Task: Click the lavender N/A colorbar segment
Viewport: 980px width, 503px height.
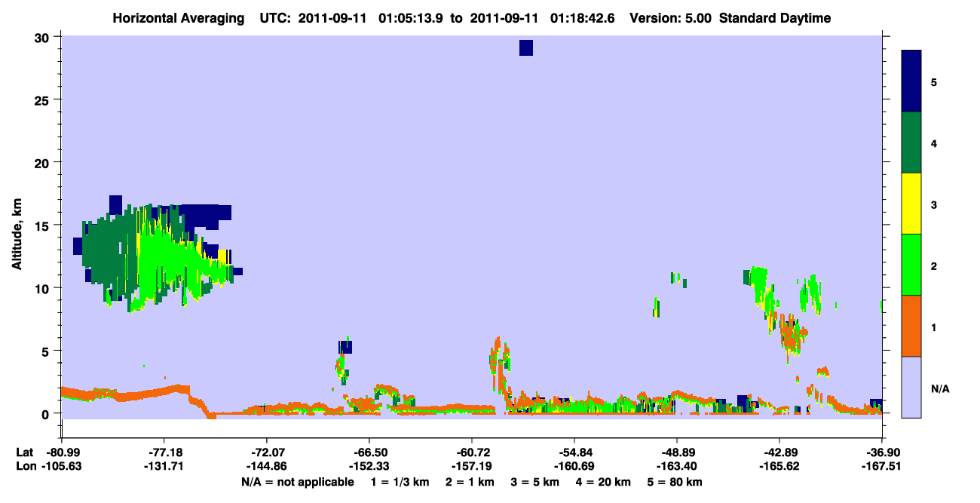Action: click(911, 387)
